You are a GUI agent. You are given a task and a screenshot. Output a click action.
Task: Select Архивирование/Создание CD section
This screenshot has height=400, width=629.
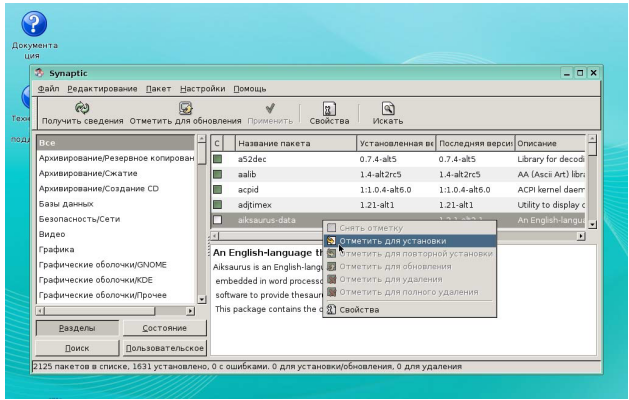tap(116, 189)
